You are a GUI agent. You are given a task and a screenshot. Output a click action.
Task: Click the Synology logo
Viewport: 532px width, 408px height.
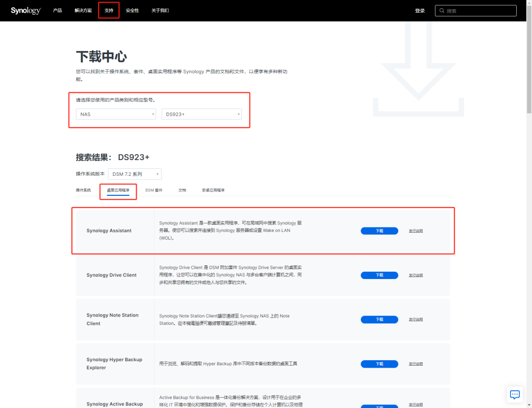(x=26, y=10)
